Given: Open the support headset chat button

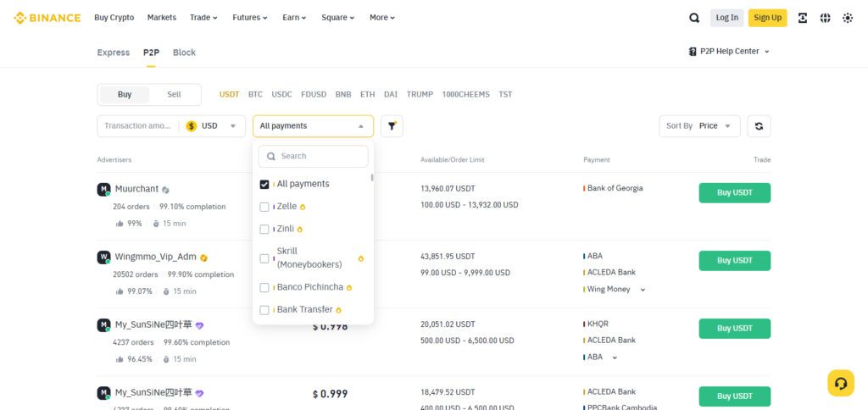Looking at the screenshot, I should tap(841, 383).
